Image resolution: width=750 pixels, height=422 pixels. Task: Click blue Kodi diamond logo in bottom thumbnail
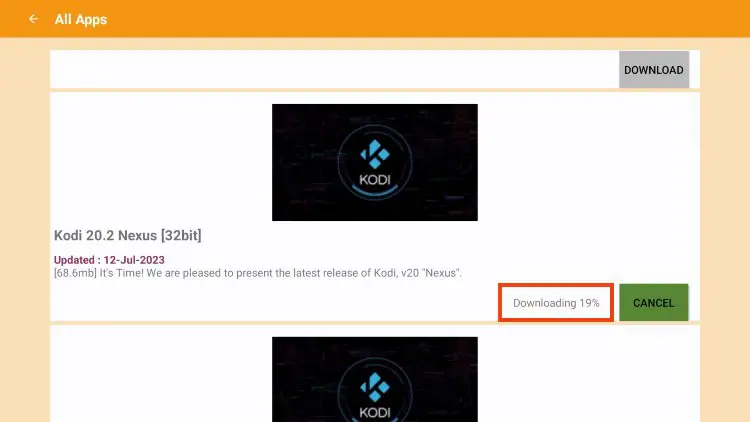pyautogui.click(x=375, y=387)
